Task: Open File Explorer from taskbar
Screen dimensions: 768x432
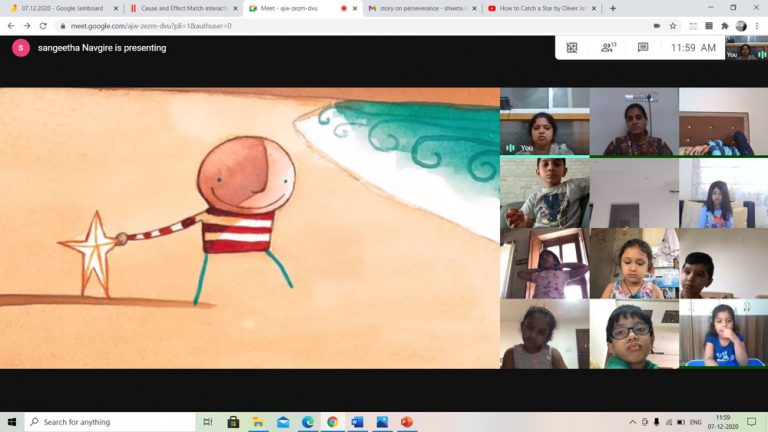Action: (x=258, y=422)
